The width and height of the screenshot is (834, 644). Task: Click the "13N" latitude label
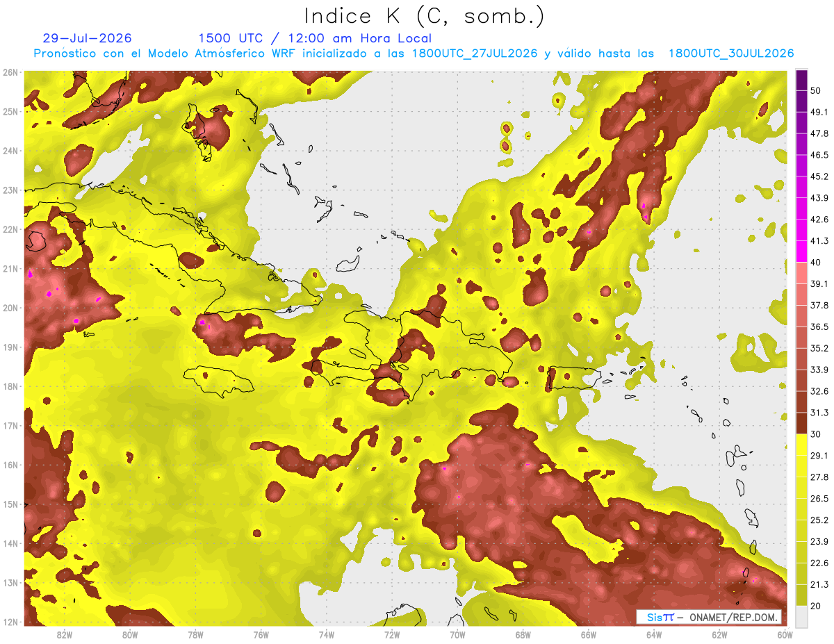[10, 582]
